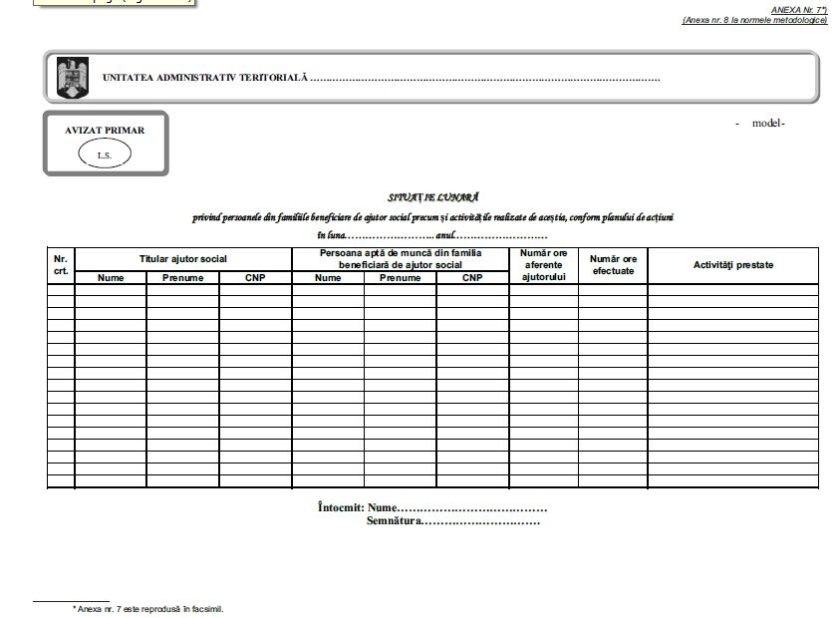Click 'Nume' under Persoana aptă de muncă

pos(328,278)
